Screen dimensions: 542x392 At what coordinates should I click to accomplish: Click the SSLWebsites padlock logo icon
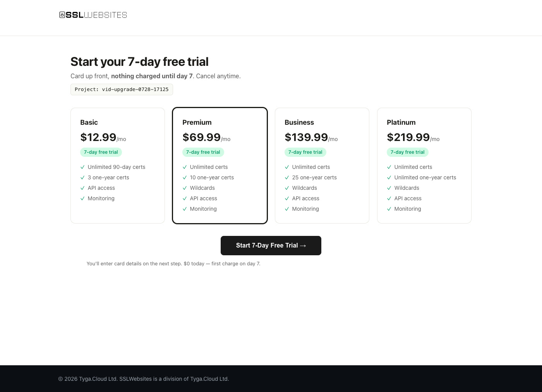(x=62, y=15)
